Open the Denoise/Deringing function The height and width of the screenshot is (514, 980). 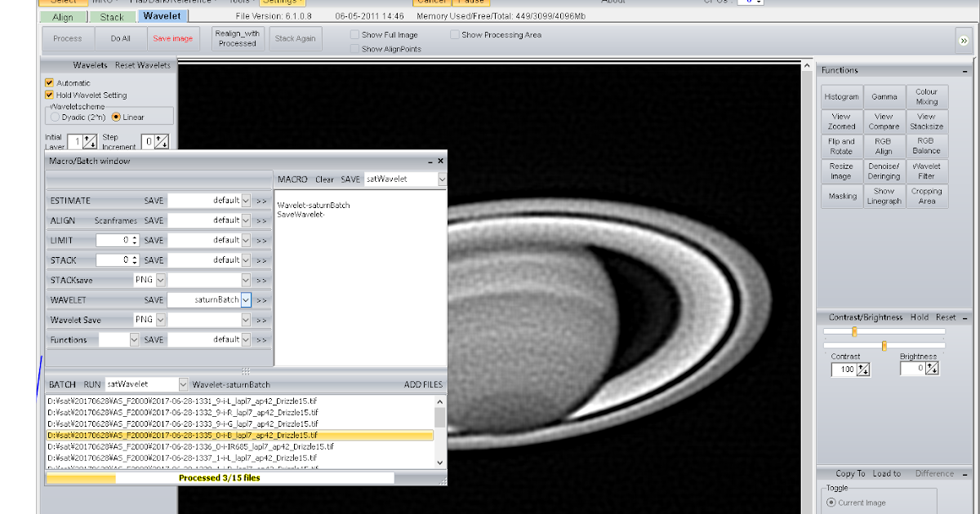(884, 170)
